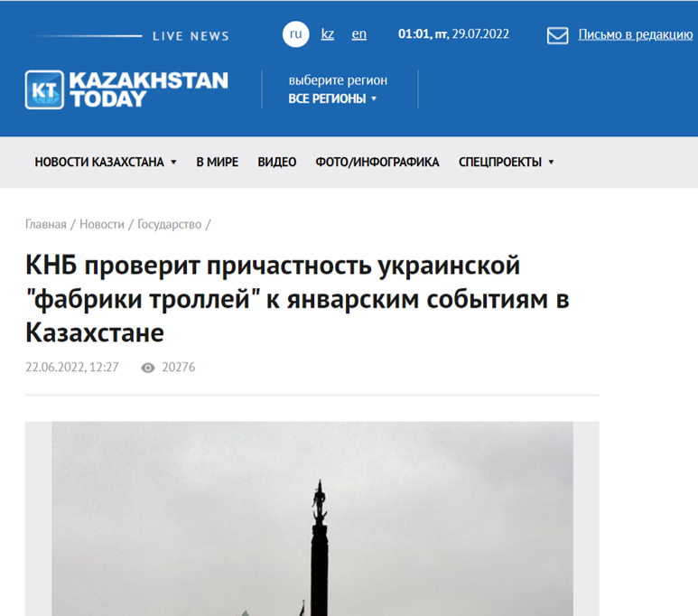Select the ru language option

[295, 34]
